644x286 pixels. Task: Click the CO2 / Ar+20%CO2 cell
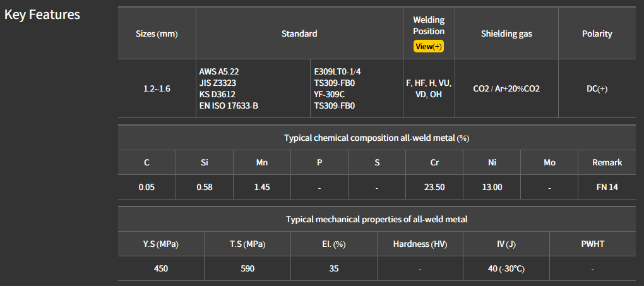tap(506, 88)
